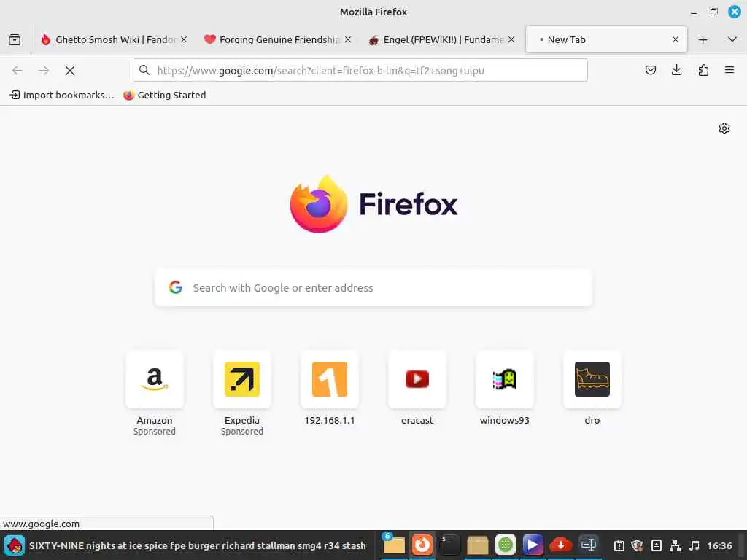Close the New Tab tab

[675, 39]
